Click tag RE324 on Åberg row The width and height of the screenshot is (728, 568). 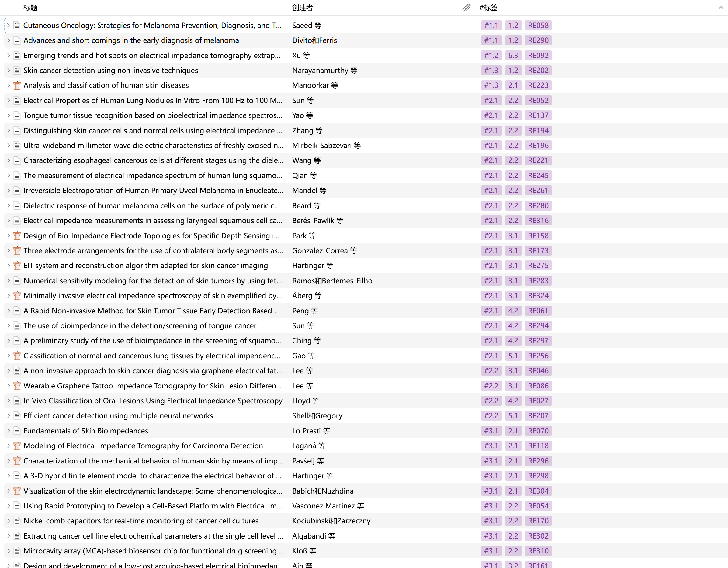point(538,295)
